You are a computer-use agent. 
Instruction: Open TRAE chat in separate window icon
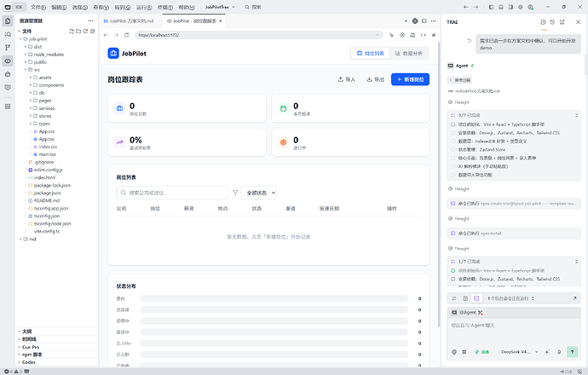point(562,22)
